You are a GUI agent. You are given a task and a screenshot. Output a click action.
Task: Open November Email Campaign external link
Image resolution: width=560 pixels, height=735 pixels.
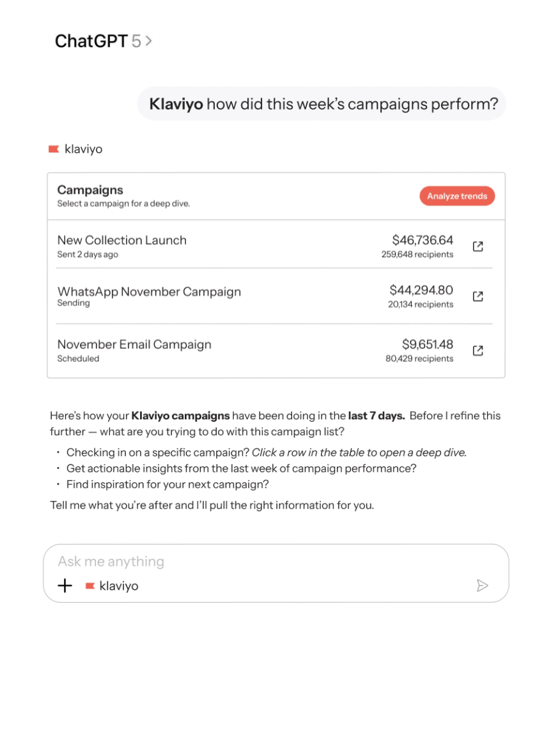pyautogui.click(x=478, y=350)
